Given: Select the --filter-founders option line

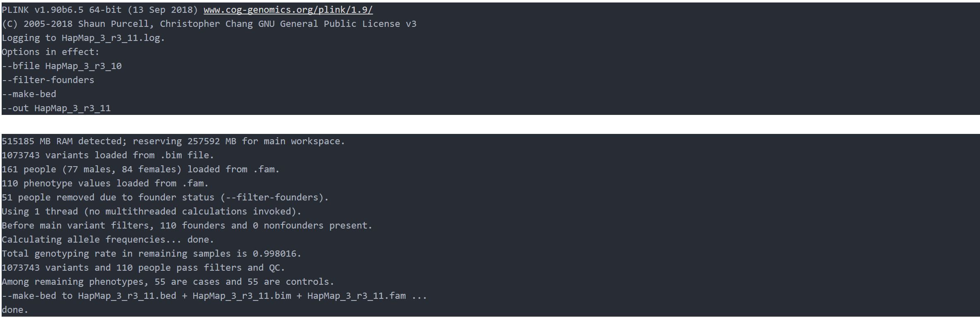Looking at the screenshot, I should click(48, 80).
